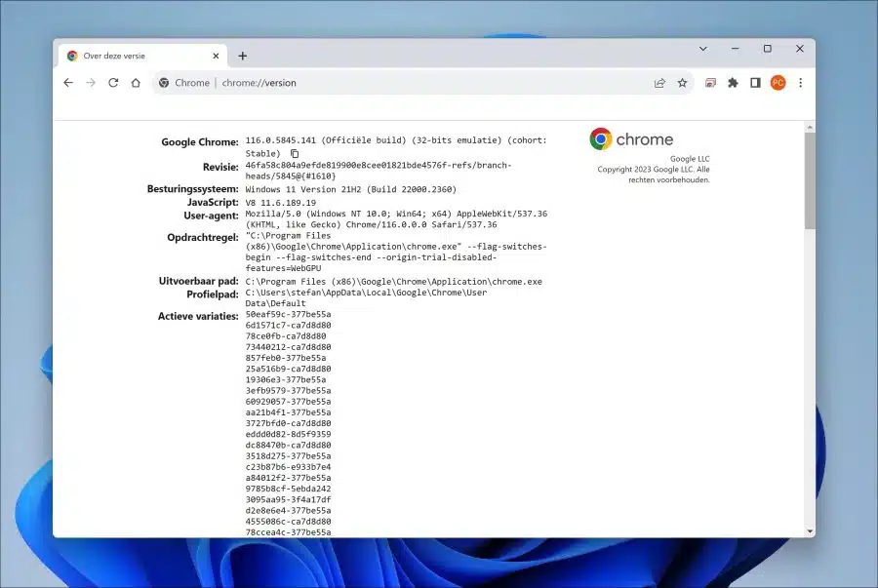The height and width of the screenshot is (588, 878).
Task: Click the address bar URL chrome://version
Action: tap(259, 83)
